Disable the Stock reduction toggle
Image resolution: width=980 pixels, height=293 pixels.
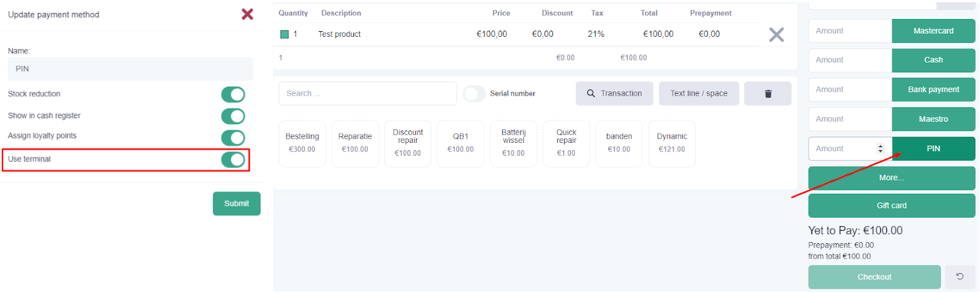(x=233, y=94)
